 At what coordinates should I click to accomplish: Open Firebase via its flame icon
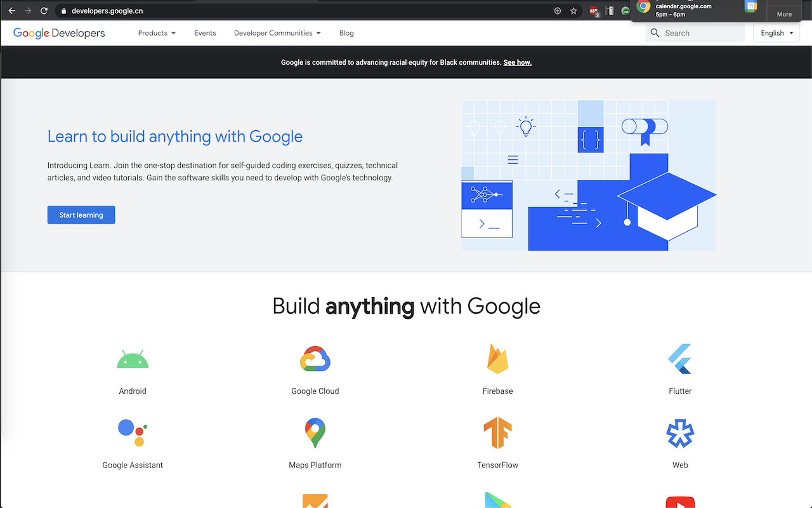coord(497,359)
